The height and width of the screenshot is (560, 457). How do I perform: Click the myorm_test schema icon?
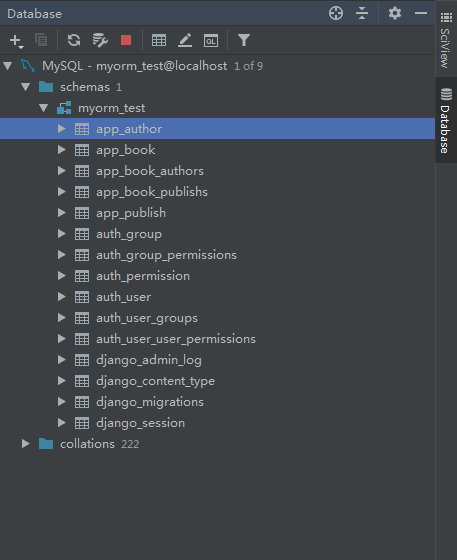point(64,108)
